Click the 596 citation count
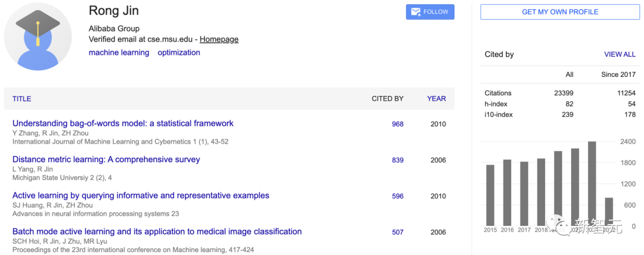Image resolution: width=644 pixels, height=255 pixels. tap(397, 196)
